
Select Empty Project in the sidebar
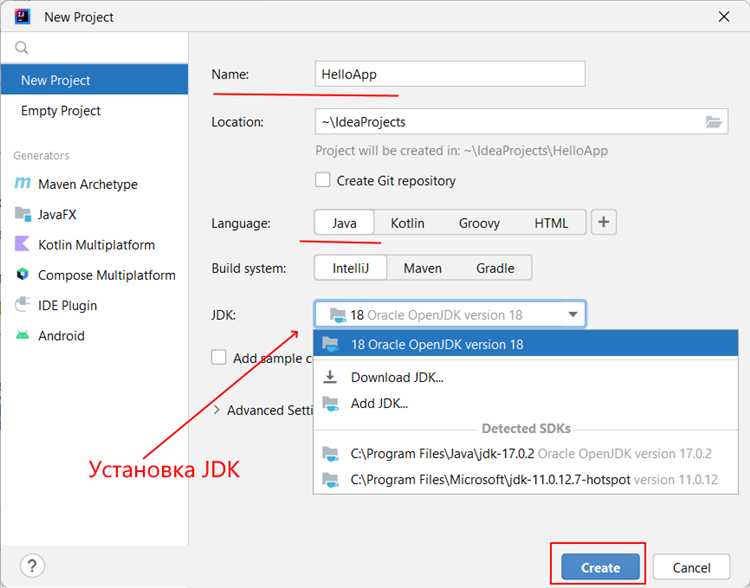(x=95, y=111)
